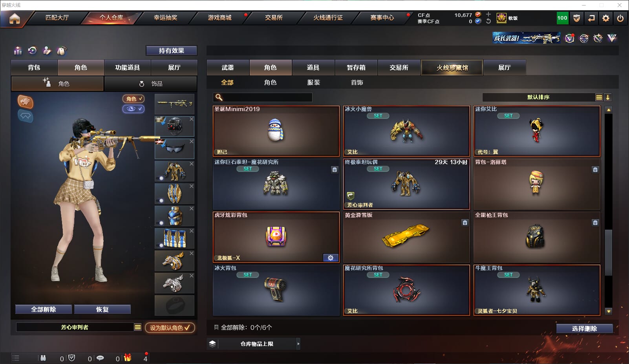Click the plus icon to recharge CF points
This screenshot has width=629, height=364.
tap(488, 14)
